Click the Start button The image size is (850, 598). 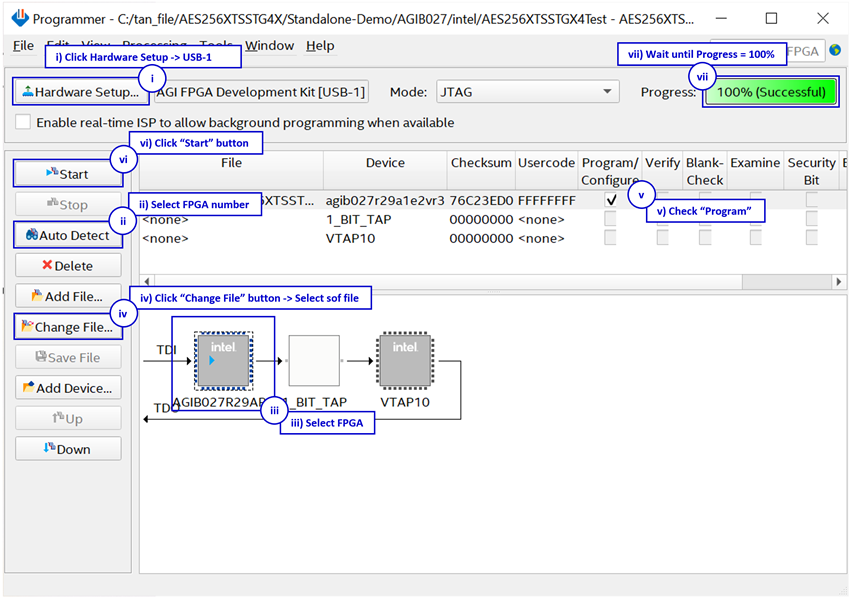(x=68, y=173)
